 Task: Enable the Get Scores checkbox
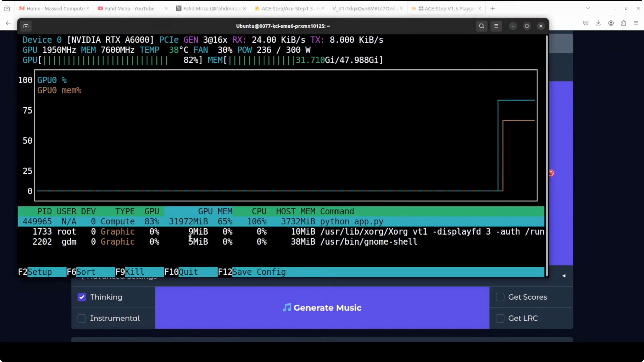click(500, 297)
